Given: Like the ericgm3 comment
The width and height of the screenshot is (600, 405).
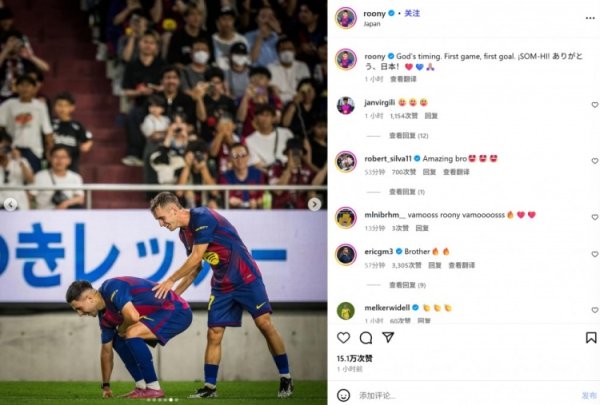Looking at the screenshot, I should 595,254.
